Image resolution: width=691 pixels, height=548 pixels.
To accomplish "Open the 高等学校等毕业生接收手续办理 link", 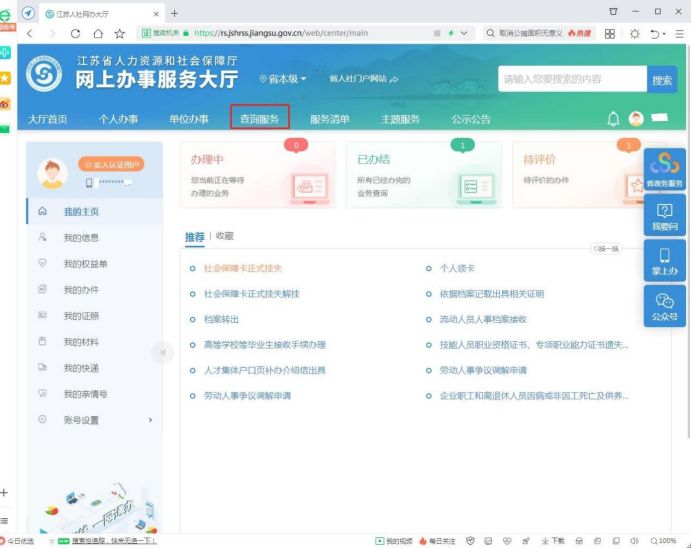I will (264, 344).
